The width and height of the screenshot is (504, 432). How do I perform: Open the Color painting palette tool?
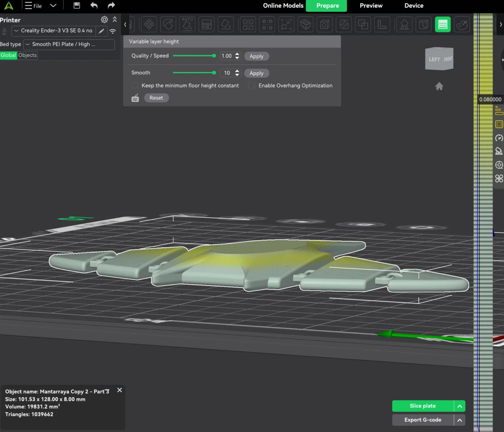(462, 24)
